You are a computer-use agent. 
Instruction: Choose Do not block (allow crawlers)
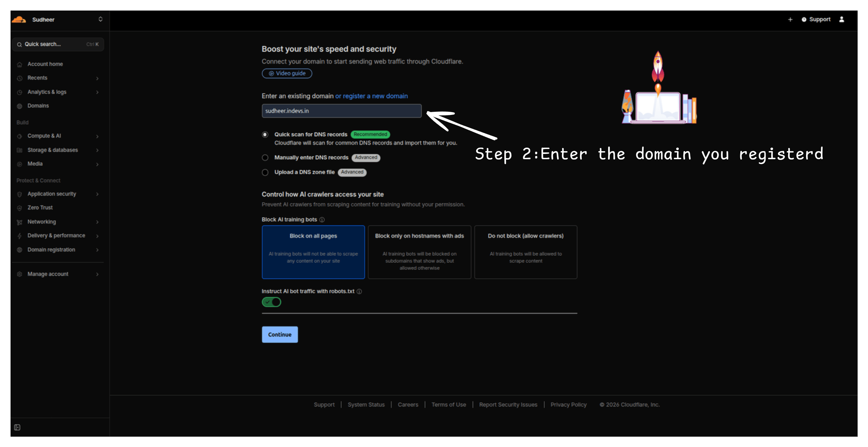[x=526, y=252]
